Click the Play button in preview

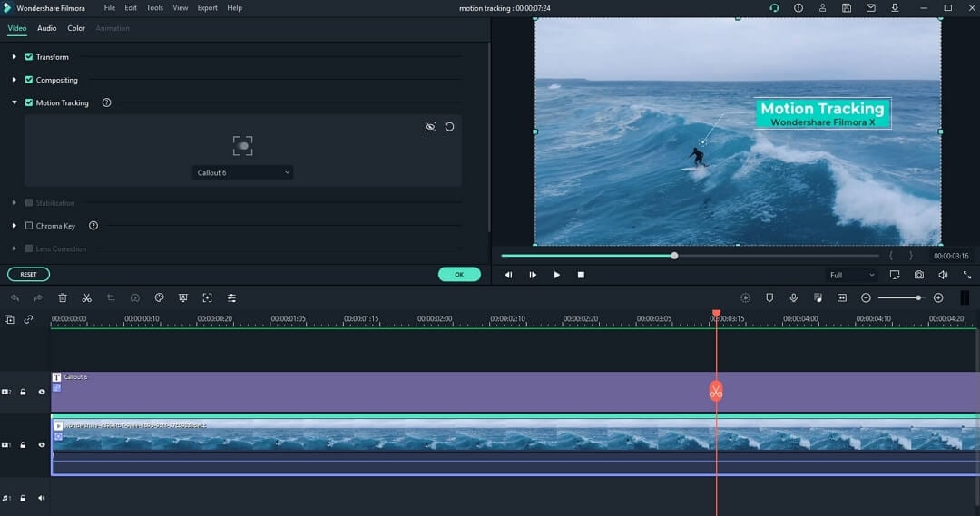click(557, 275)
